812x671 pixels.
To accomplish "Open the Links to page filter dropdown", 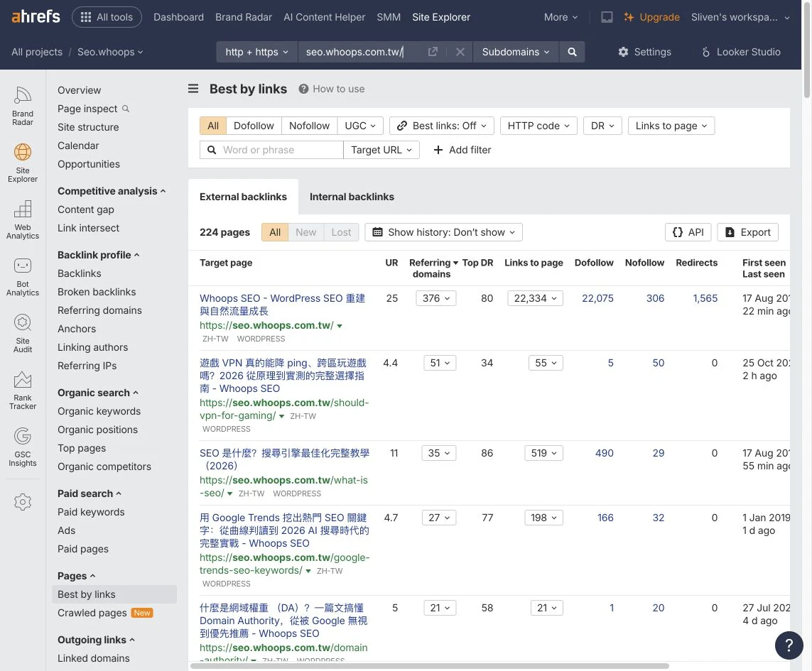I will pyautogui.click(x=671, y=126).
